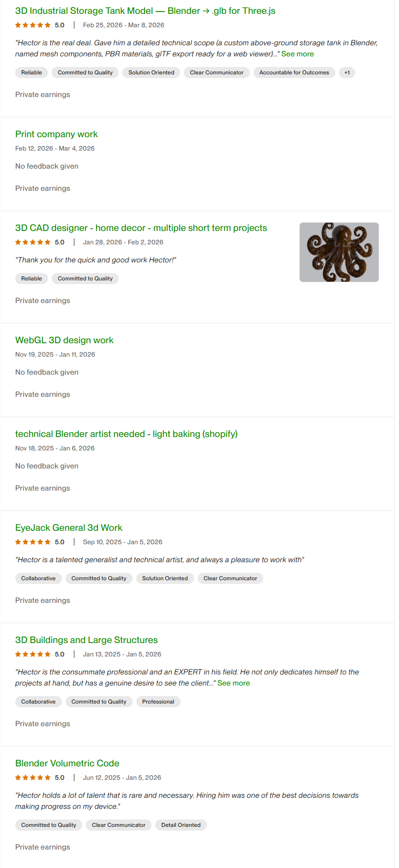
Task: Open the octopus sculpture thumbnail
Action: pyautogui.click(x=339, y=252)
